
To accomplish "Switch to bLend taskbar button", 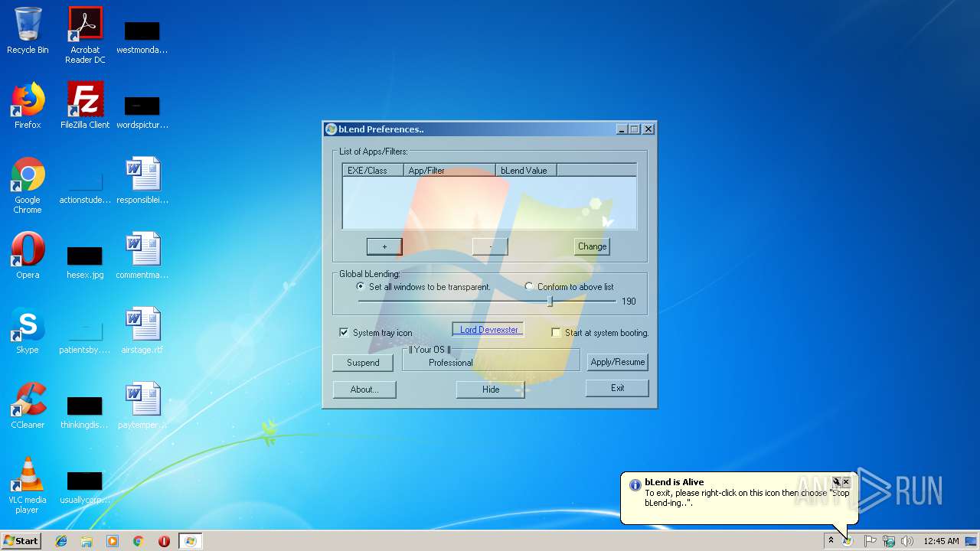I will pyautogui.click(x=191, y=541).
